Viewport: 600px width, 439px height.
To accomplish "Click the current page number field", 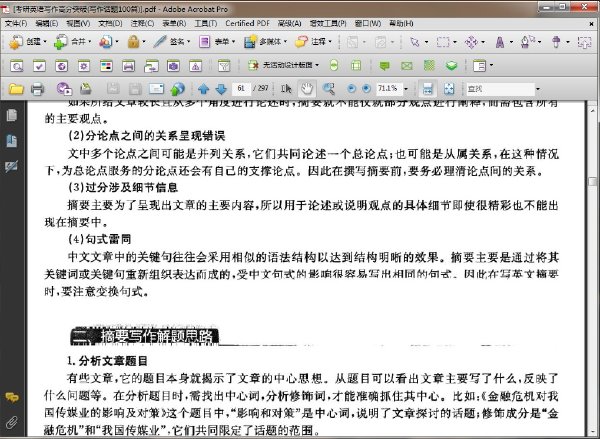I will pos(241,89).
